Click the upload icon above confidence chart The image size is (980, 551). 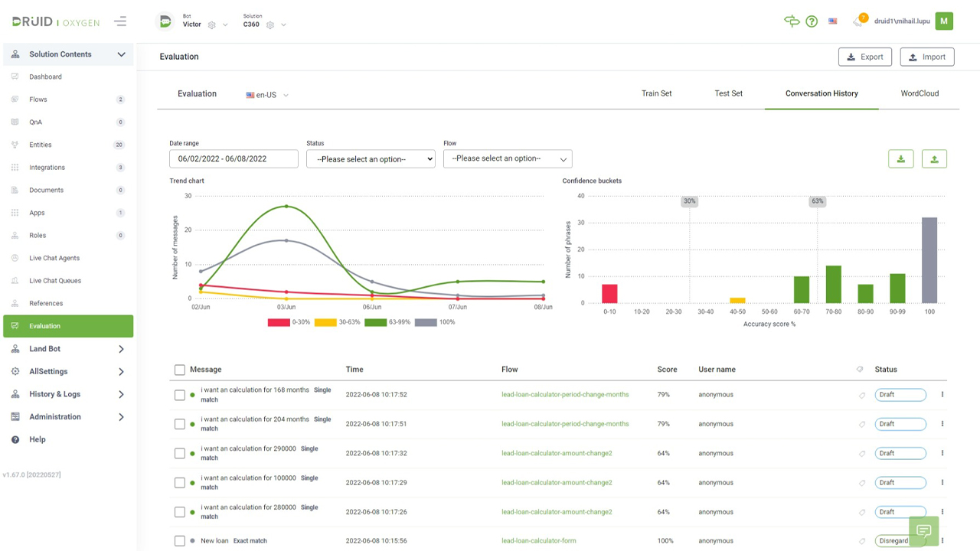[x=934, y=158]
